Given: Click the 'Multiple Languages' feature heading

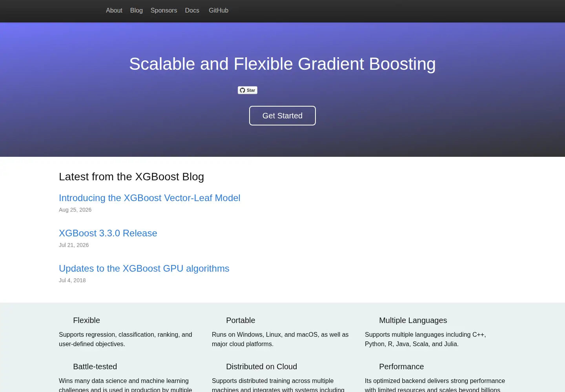Looking at the screenshot, I should coord(413,320).
